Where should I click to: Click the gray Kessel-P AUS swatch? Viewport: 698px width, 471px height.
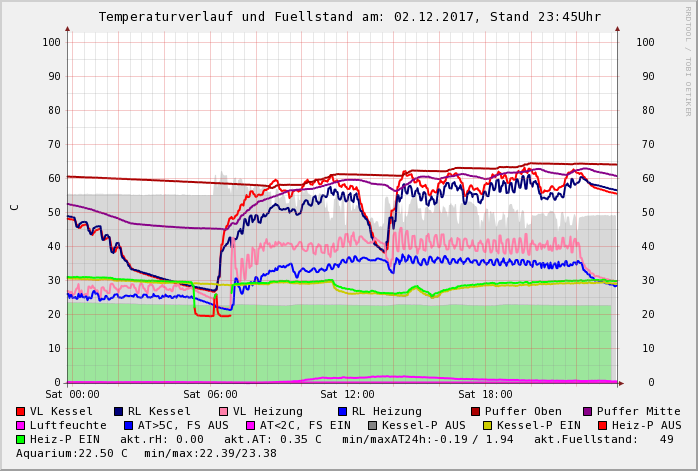(x=372, y=425)
